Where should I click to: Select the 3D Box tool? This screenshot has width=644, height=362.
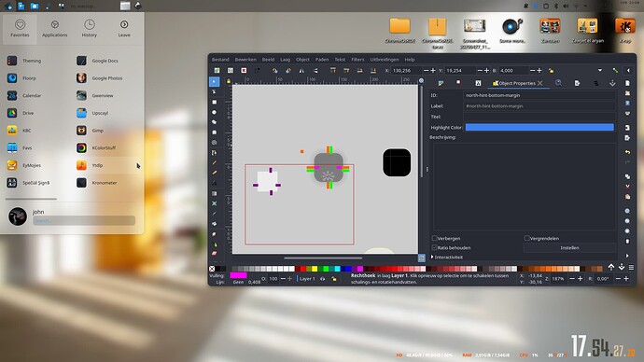click(214, 132)
